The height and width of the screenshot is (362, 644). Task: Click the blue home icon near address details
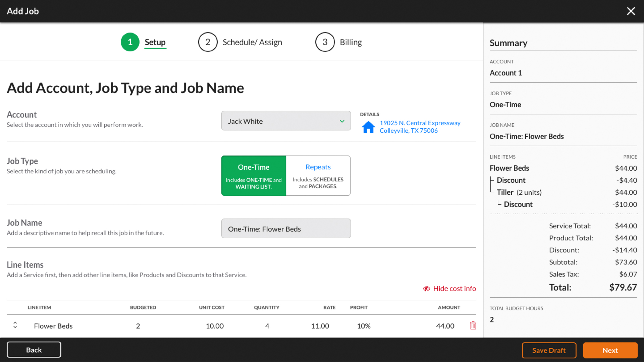368,127
